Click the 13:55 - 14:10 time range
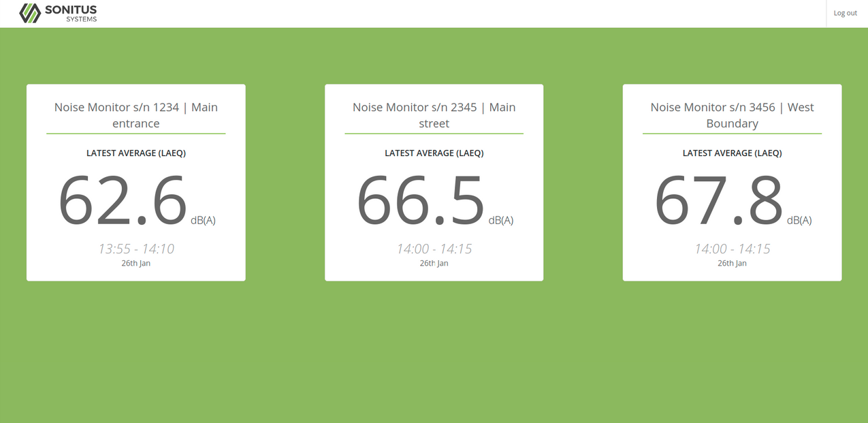Screen dimensions: 868x423 click(x=136, y=249)
